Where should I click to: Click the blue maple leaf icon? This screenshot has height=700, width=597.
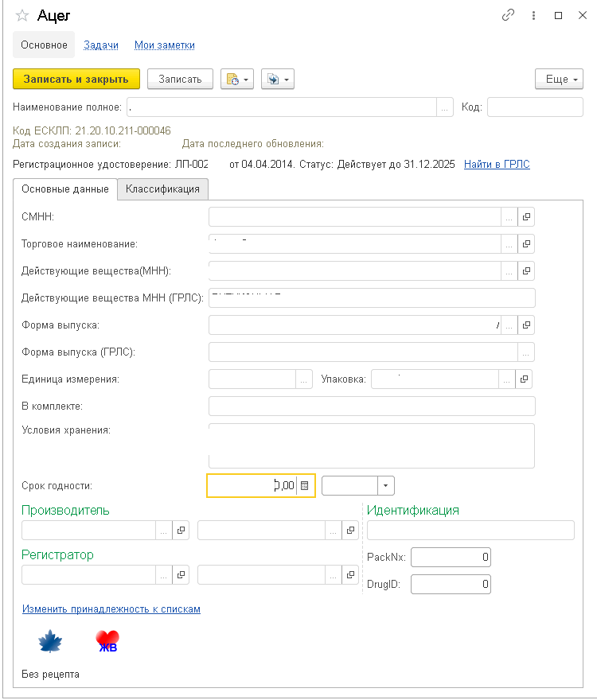50,641
